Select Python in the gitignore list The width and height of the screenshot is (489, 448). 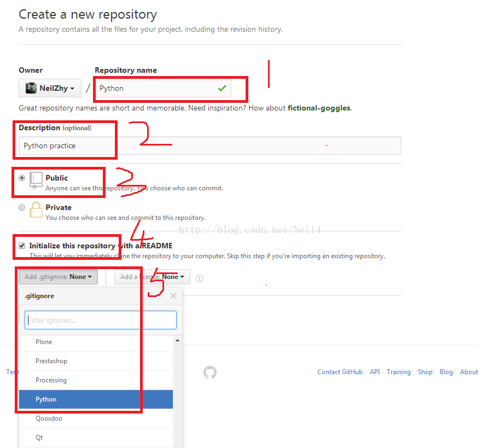[x=96, y=399]
